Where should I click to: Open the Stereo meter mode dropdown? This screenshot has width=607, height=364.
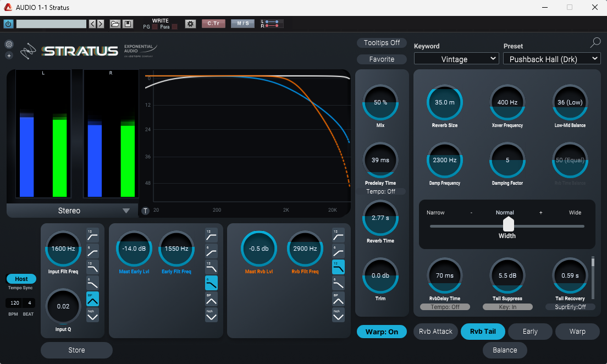70,211
